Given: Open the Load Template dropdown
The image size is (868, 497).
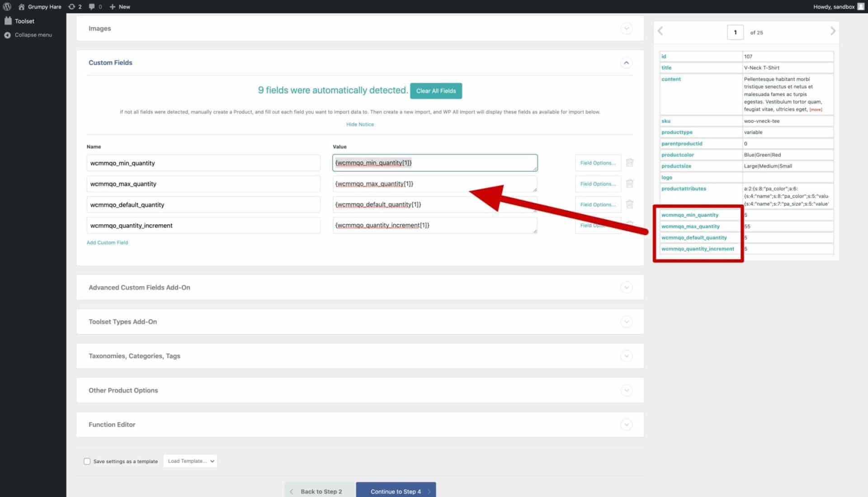Looking at the screenshot, I should (190, 461).
